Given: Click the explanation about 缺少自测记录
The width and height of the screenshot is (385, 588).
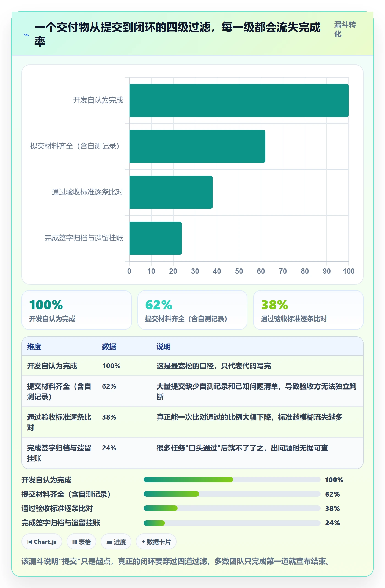Looking at the screenshot, I should [x=257, y=391].
